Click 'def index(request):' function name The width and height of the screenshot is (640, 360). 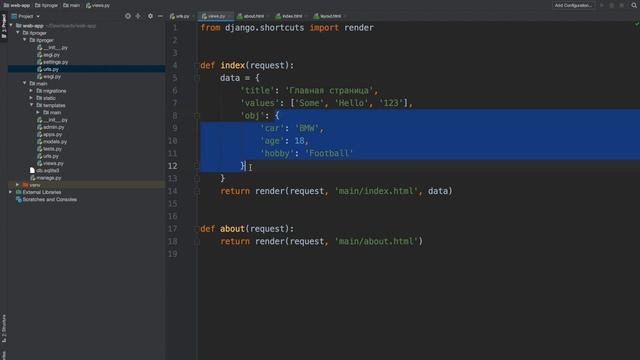point(233,65)
